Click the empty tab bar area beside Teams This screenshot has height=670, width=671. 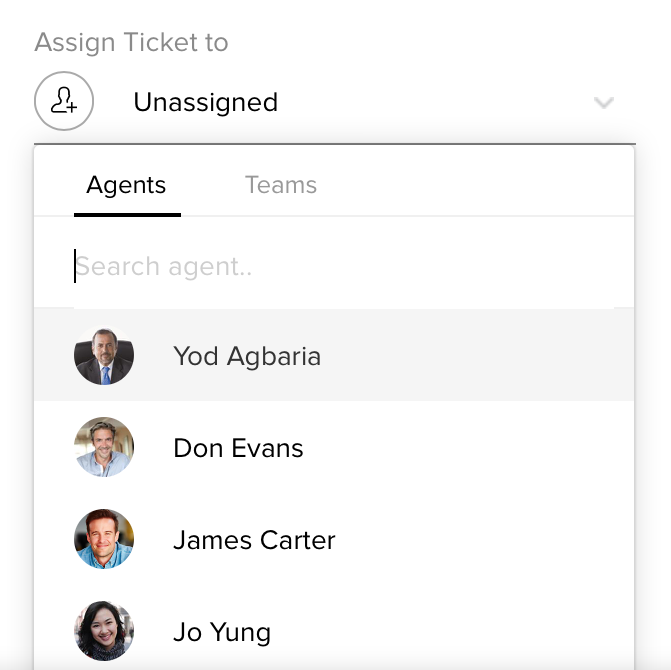(480, 185)
